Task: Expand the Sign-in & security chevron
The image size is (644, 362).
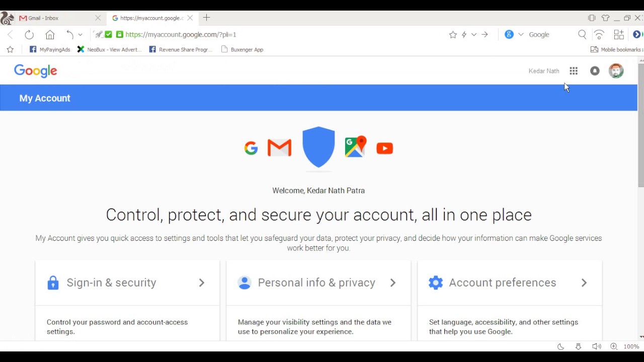Action: (x=202, y=283)
